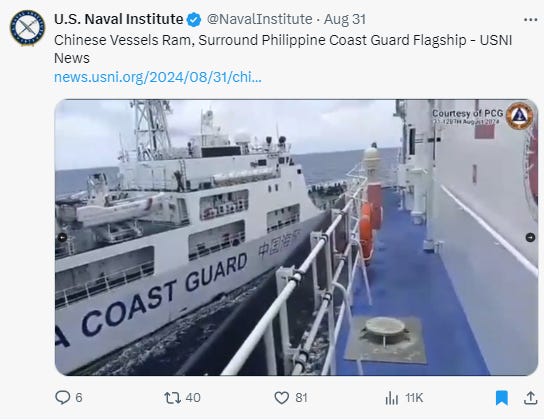
Task: Go to the previous image using the left arrow
Action: [x=62, y=238]
